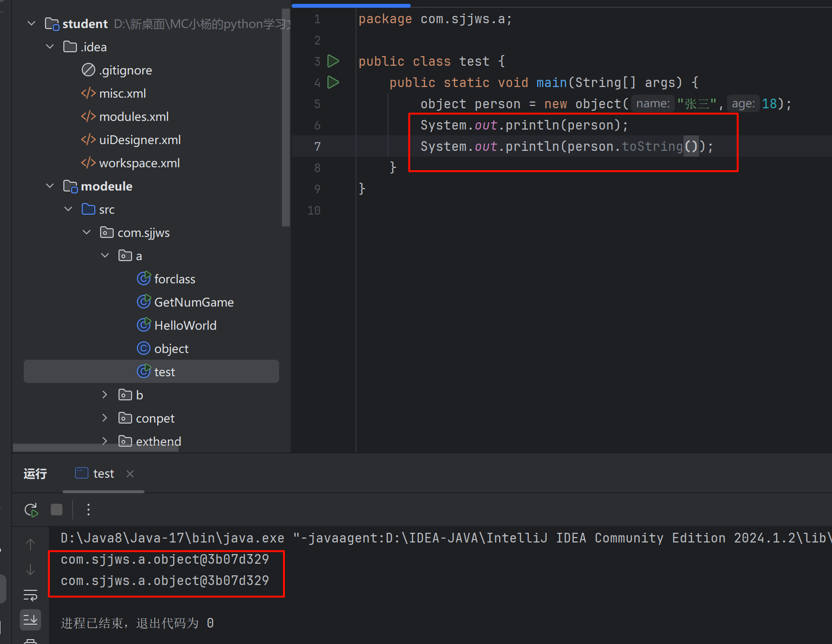Expand the conpet package

pos(105,418)
